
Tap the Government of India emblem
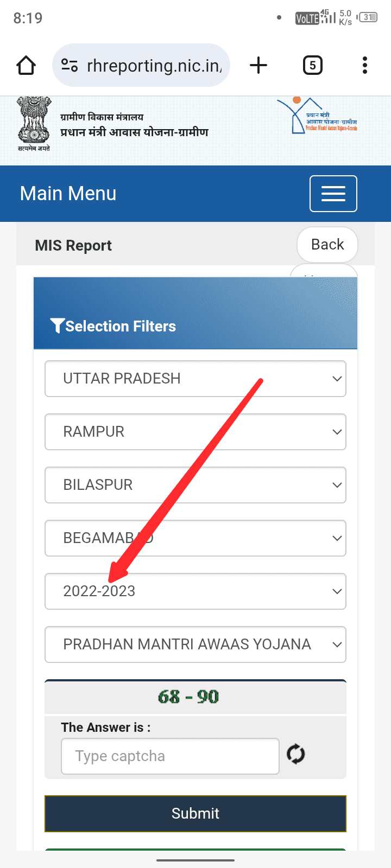[34, 124]
